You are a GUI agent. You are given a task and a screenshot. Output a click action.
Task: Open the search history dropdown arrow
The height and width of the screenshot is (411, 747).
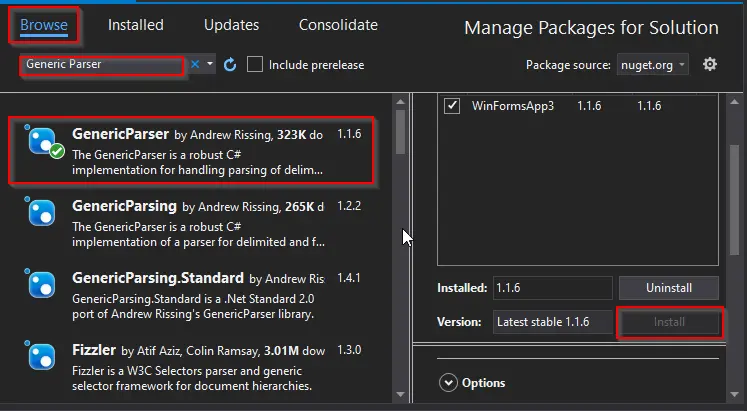pyautogui.click(x=210, y=64)
